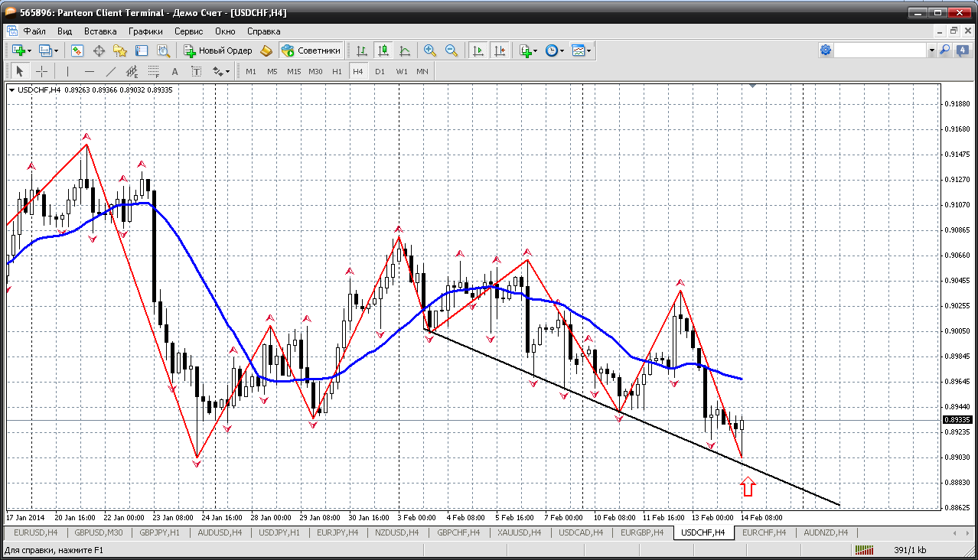Screen dimensions: 978x560
Task: Click the USDCHF,H4 chart title triangle
Action: pos(11,90)
